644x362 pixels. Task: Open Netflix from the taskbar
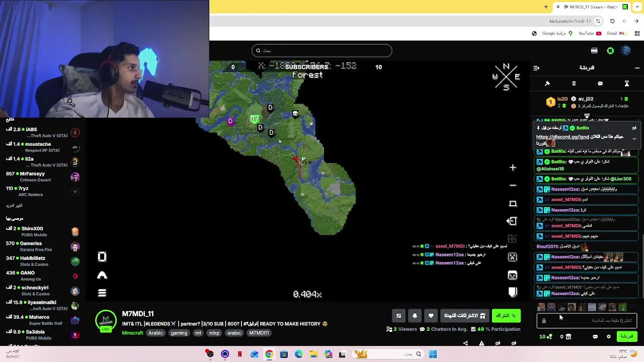point(239,354)
